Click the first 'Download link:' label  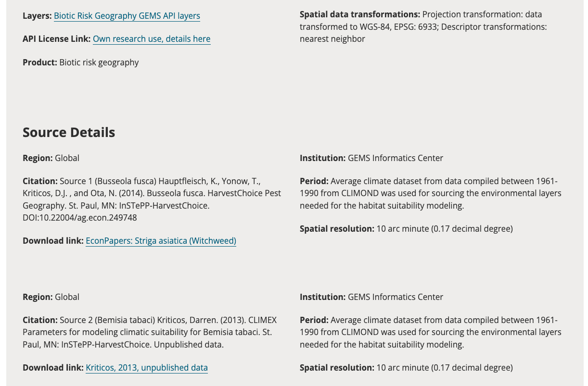click(53, 241)
